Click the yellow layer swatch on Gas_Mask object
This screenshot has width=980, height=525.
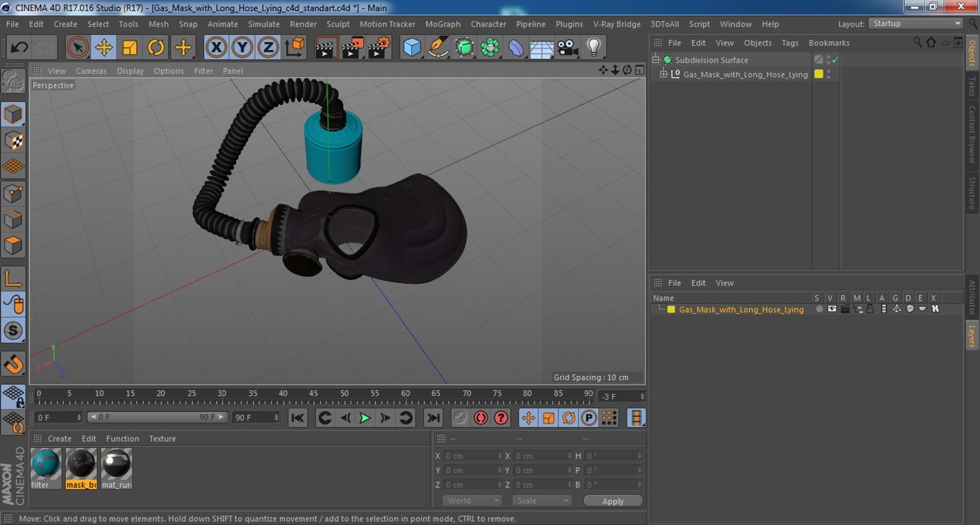(819, 74)
